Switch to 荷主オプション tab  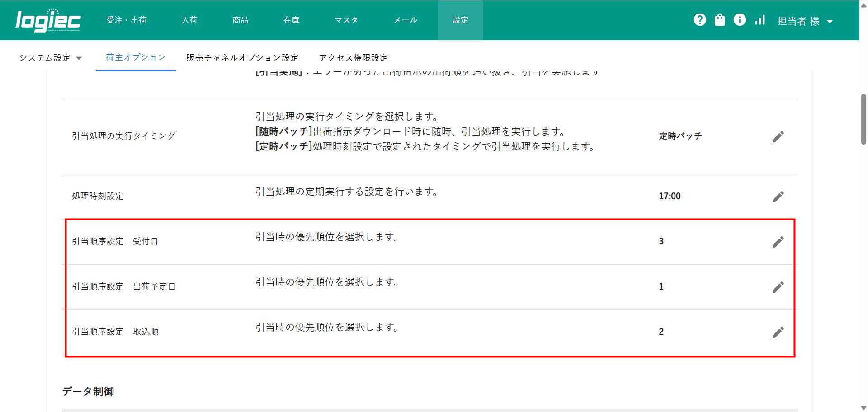pos(136,57)
